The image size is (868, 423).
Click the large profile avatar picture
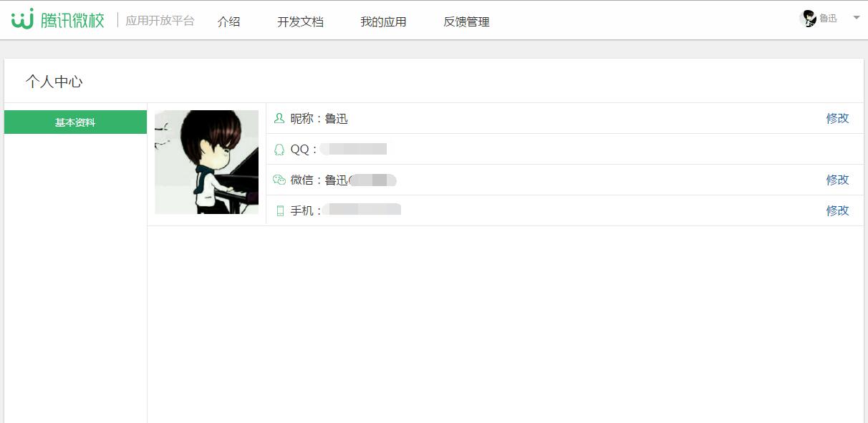tap(206, 162)
